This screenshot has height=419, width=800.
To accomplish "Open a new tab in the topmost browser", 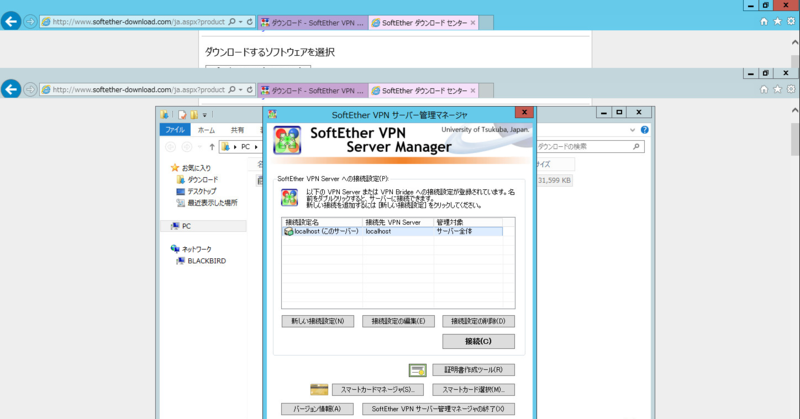I will point(486,23).
